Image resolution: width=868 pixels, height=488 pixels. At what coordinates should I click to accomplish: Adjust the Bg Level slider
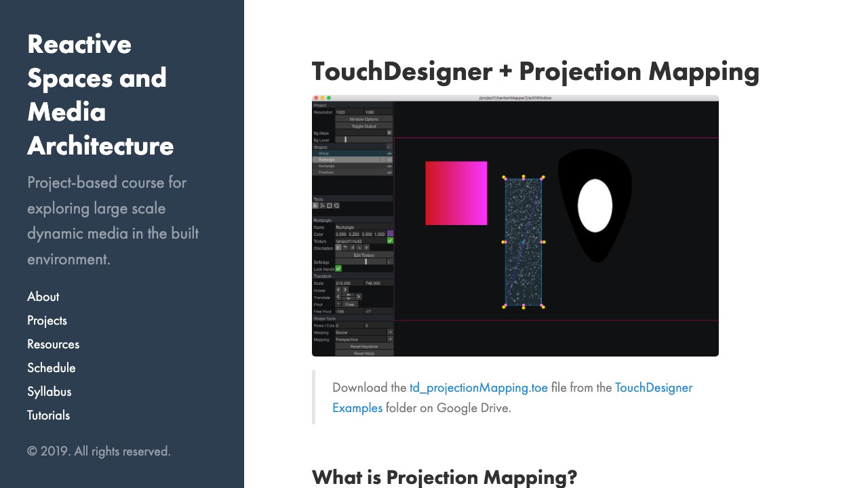coord(364,140)
